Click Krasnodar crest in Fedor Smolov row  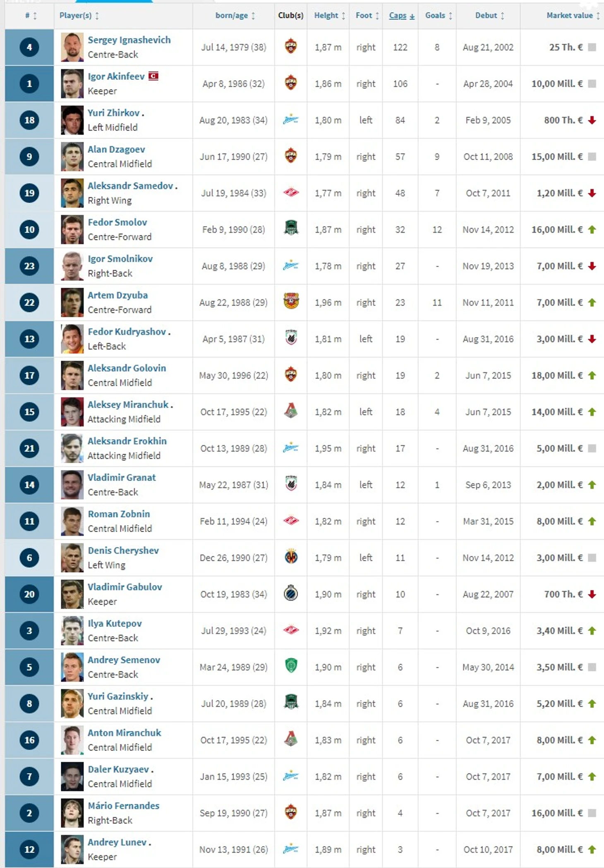[291, 229]
